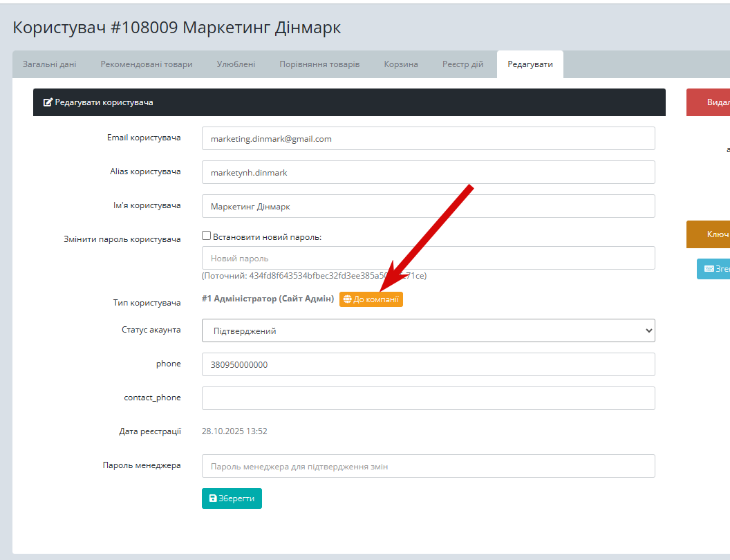Select the Редагувати tab
Viewport: 730px width, 560px height.
[x=530, y=64]
